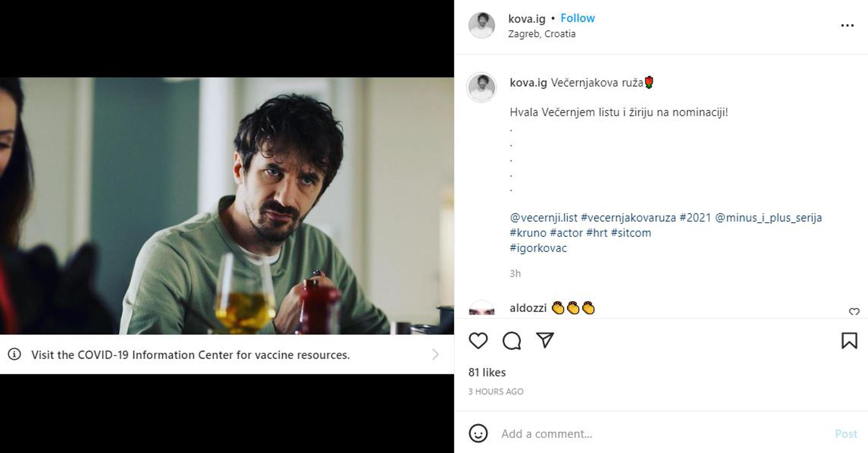Open the comment bubble icon
The width and height of the screenshot is (868, 453).
tap(511, 341)
